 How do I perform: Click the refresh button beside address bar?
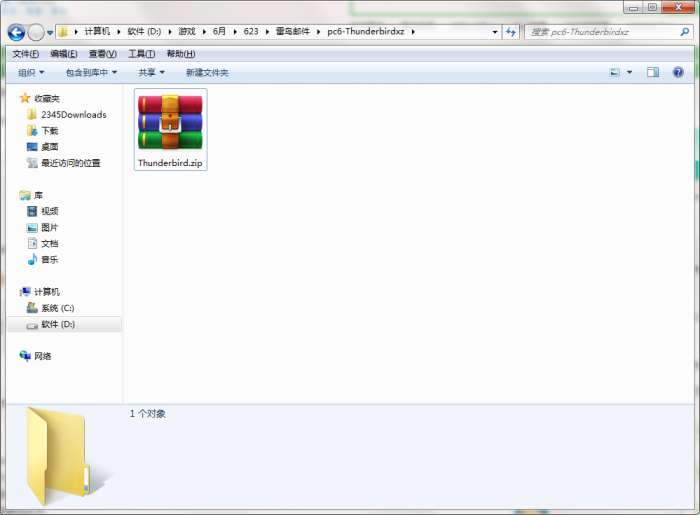[510, 32]
